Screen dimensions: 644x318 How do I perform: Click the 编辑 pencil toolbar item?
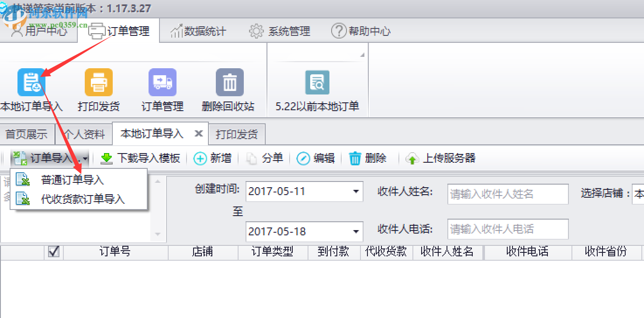[304, 158]
